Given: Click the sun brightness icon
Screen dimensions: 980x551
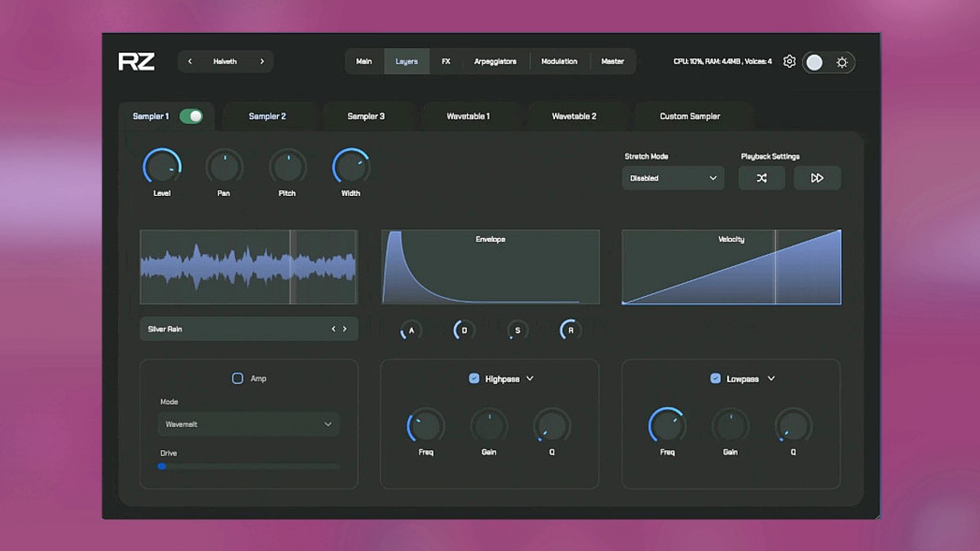Looking at the screenshot, I should pos(842,62).
